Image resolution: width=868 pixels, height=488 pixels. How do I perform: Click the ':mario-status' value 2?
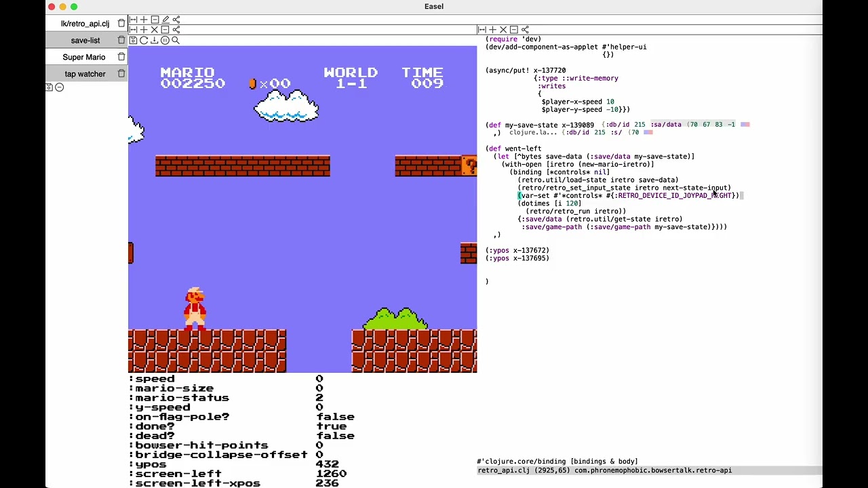coord(319,398)
